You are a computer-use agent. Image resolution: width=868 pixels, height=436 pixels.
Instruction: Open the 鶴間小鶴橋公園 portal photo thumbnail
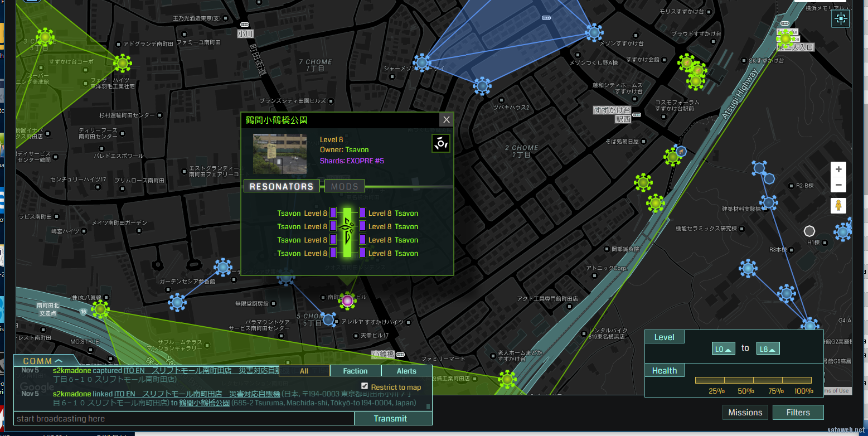(x=280, y=154)
